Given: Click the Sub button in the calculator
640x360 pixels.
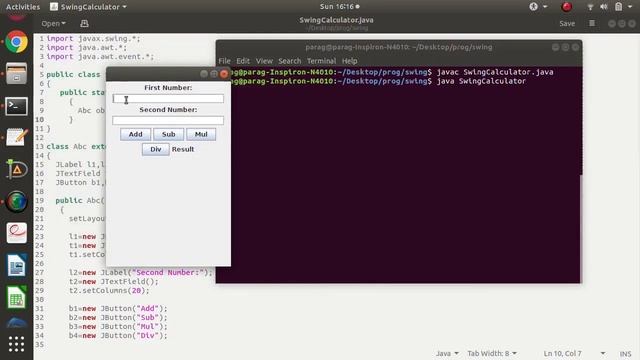Looking at the screenshot, I should [x=169, y=134].
